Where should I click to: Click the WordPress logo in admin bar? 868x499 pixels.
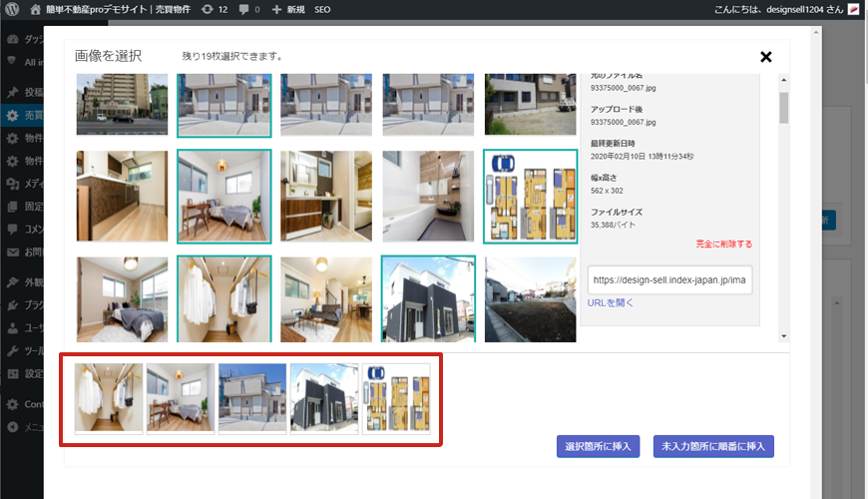coord(12,9)
